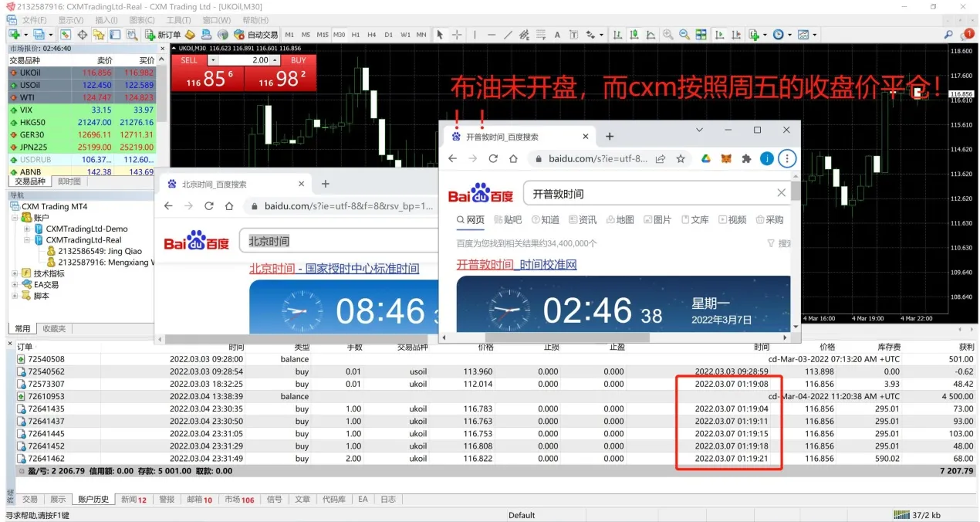Image resolution: width=980 pixels, height=522 pixels.
Task: Open the profiles toolbar icon
Action: (x=39, y=35)
